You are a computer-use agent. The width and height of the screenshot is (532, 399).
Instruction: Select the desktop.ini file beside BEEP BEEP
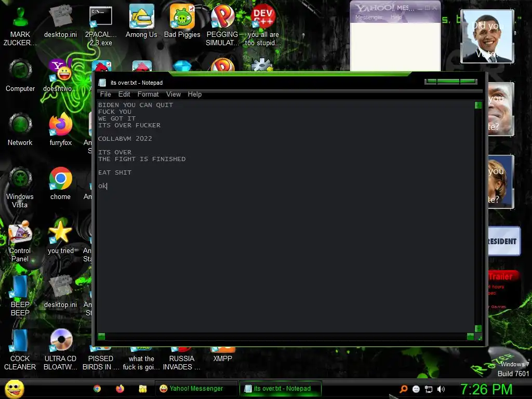(x=60, y=292)
